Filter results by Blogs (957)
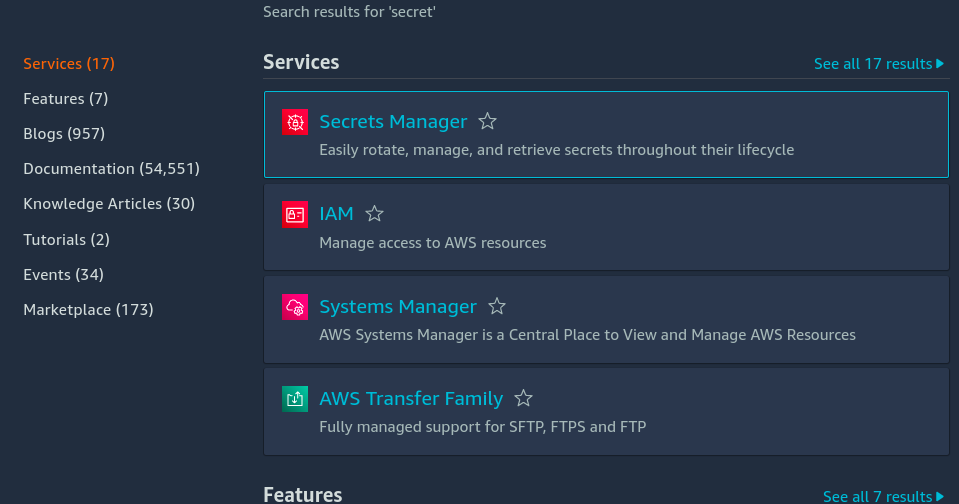Viewport: 959px width, 504px height. click(x=64, y=134)
